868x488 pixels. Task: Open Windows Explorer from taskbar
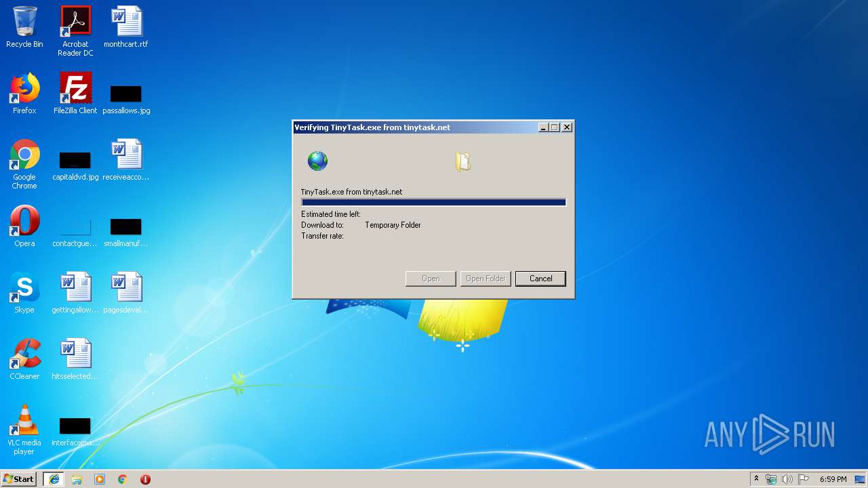tap(77, 479)
